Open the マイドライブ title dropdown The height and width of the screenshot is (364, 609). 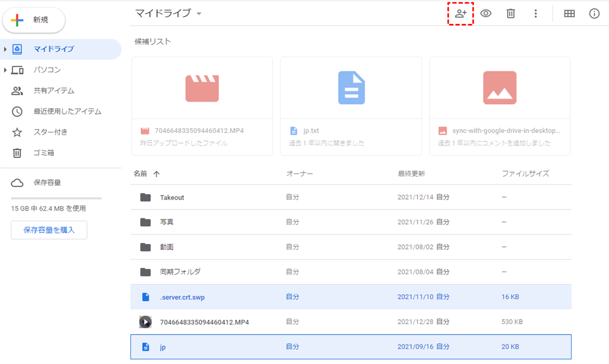point(199,14)
